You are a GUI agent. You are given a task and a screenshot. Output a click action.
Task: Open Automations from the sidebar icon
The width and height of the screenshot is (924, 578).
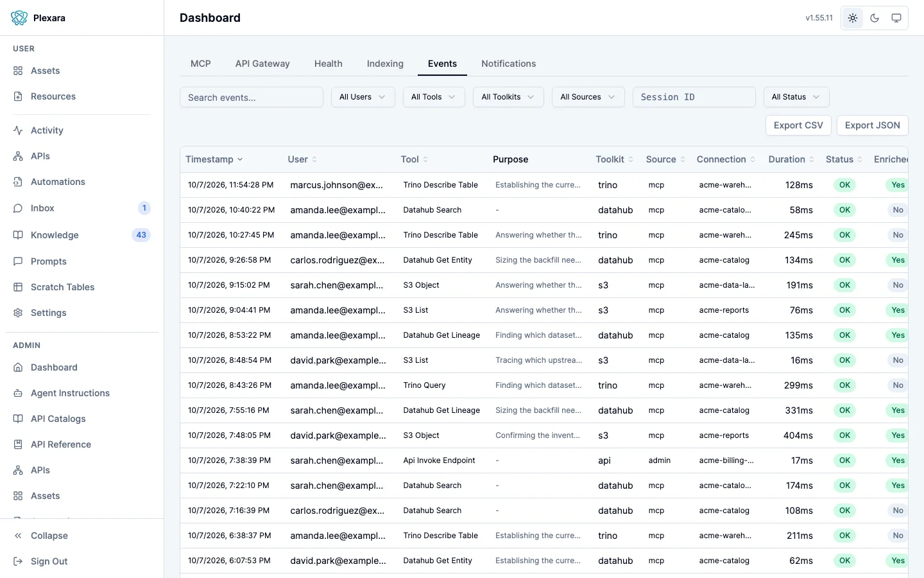tap(18, 182)
